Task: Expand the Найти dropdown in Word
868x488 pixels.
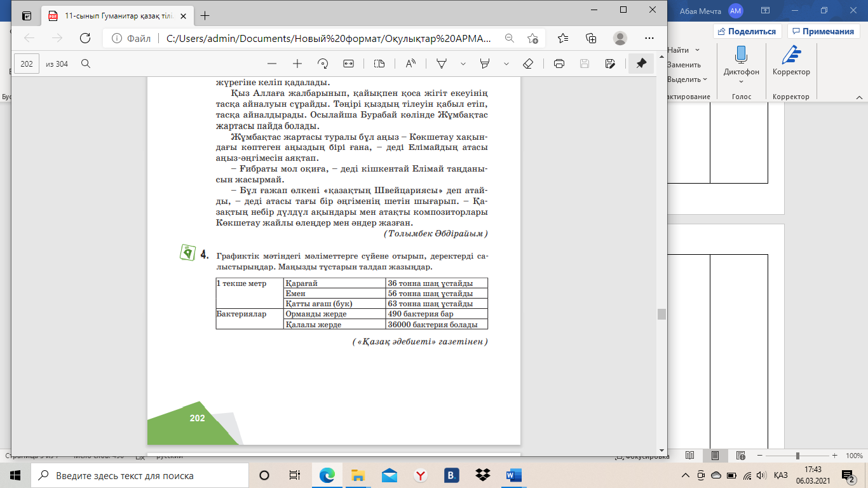Action: (x=698, y=50)
